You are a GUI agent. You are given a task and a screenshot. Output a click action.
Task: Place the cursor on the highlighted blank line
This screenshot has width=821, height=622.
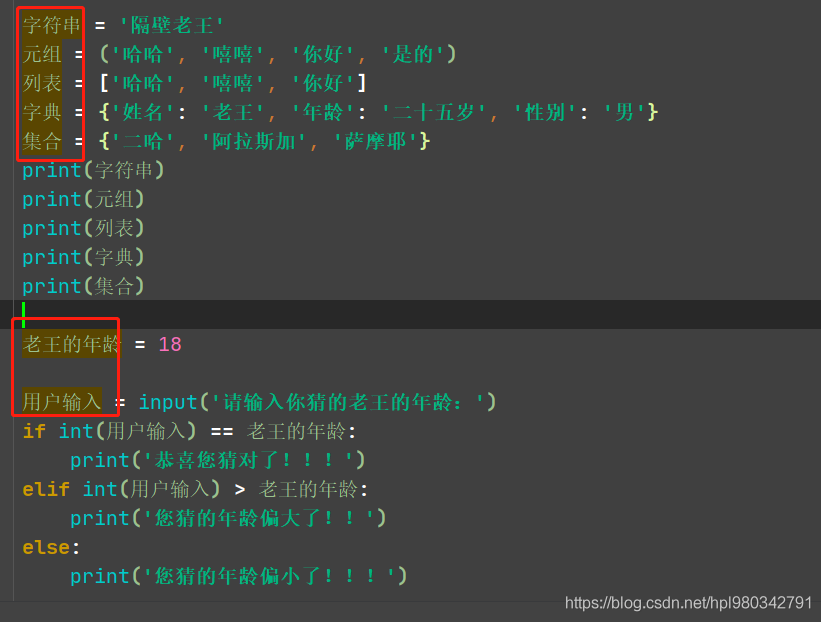click(410, 314)
